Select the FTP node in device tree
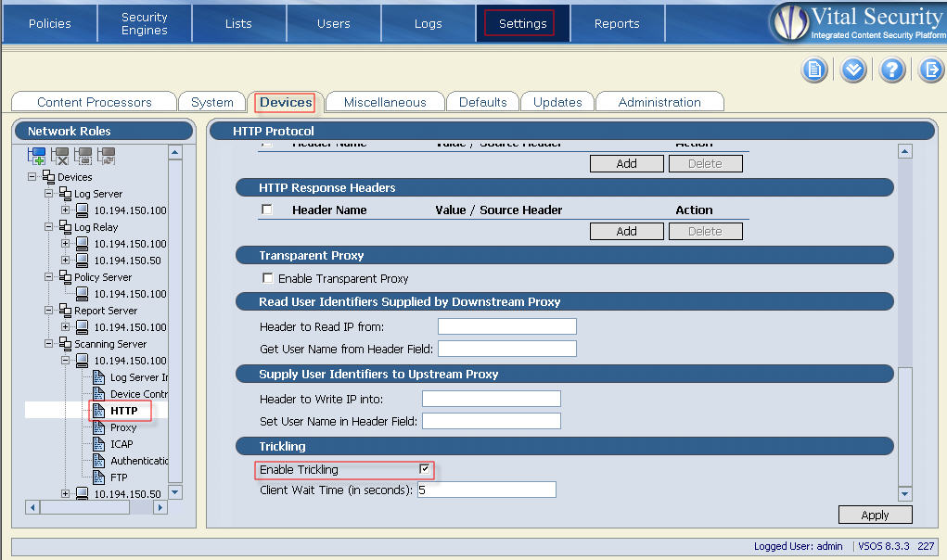Viewport: 947px width, 560px height. coord(119,477)
